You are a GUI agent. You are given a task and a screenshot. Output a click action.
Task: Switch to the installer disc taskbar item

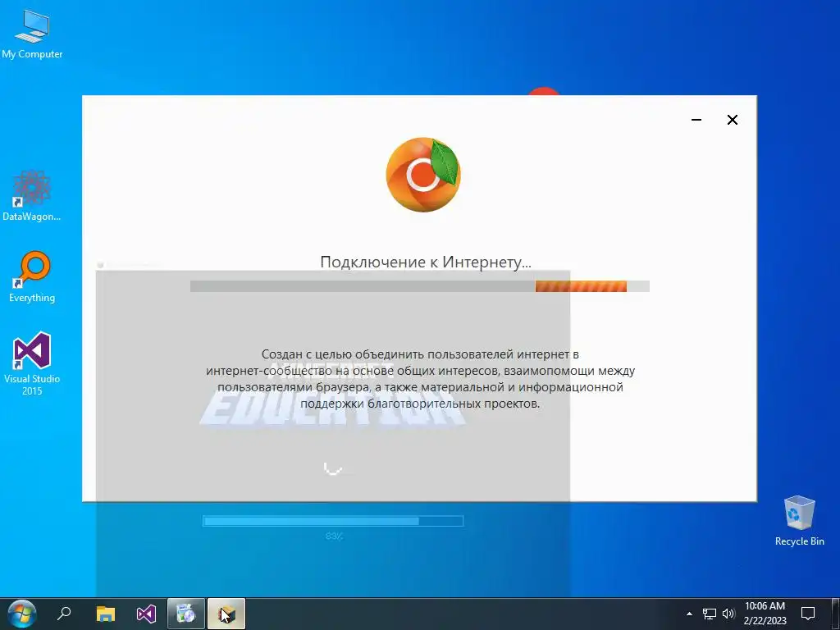[x=186, y=614]
